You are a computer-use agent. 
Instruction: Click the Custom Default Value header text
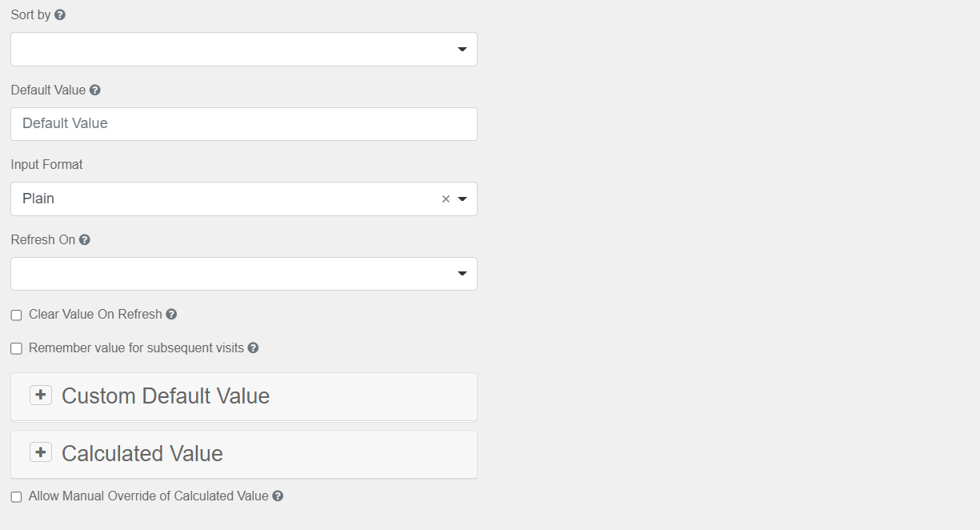(x=165, y=395)
